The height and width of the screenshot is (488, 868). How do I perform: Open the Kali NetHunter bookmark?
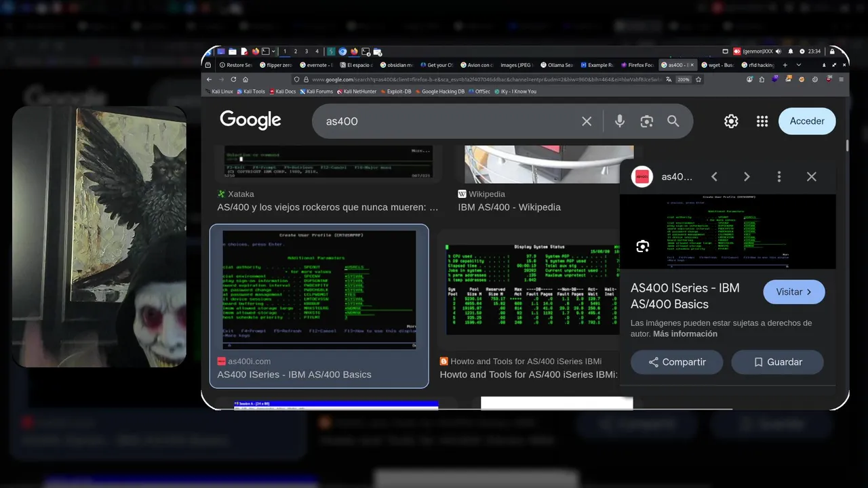click(x=357, y=91)
